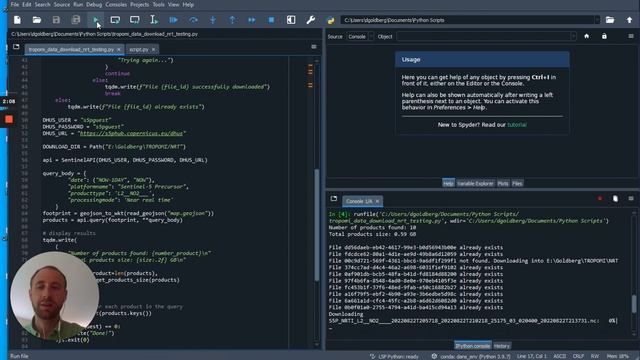The width and height of the screenshot is (640, 360).
Task: Stop debugging square icon
Action: coord(271,20)
